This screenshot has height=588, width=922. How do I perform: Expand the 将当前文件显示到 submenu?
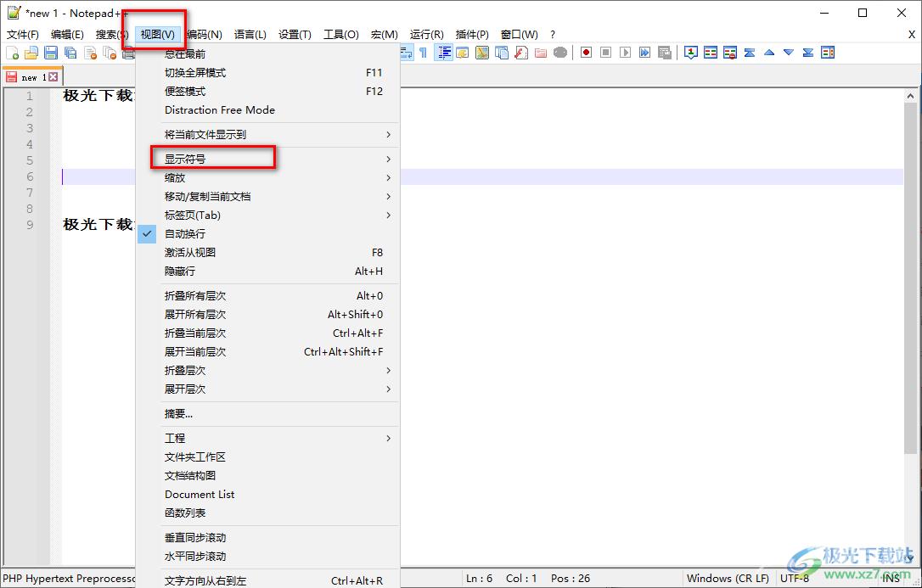pyautogui.click(x=267, y=135)
